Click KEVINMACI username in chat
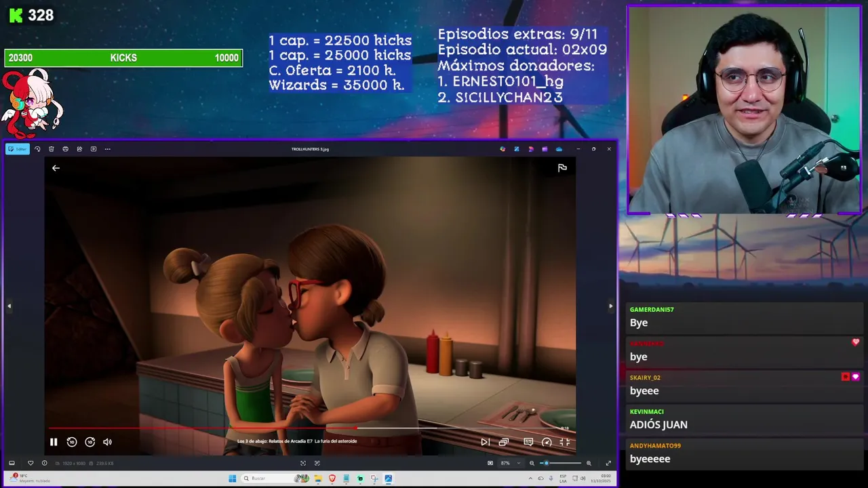This screenshot has height=488, width=868. tap(647, 411)
